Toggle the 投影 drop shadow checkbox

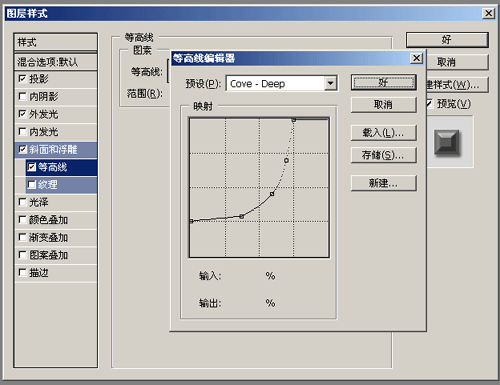pos(22,79)
